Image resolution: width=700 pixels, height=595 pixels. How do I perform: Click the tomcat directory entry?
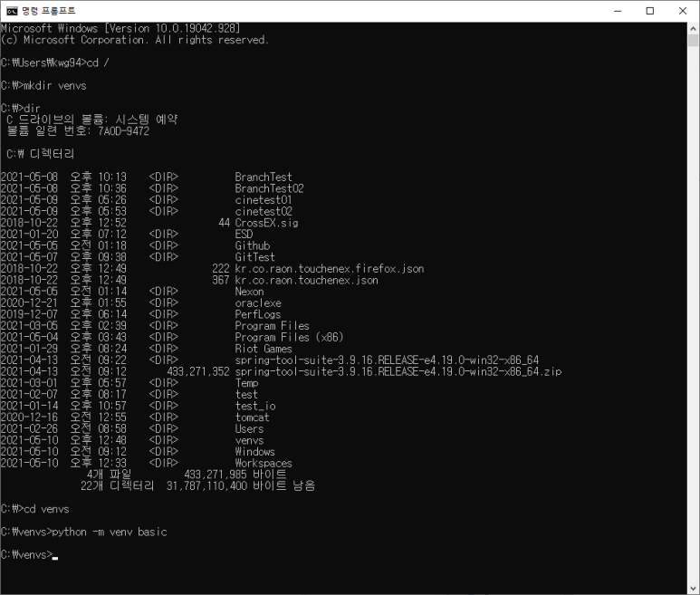253,417
